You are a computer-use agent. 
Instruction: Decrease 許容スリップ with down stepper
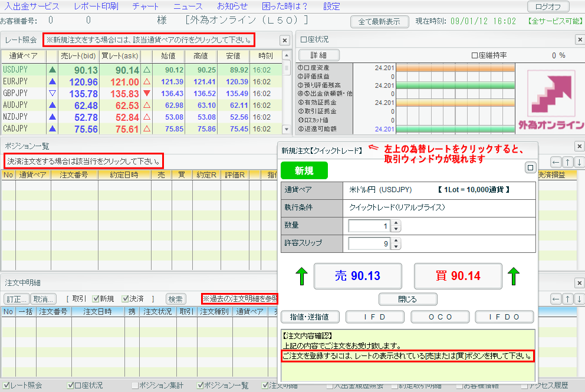(396, 246)
